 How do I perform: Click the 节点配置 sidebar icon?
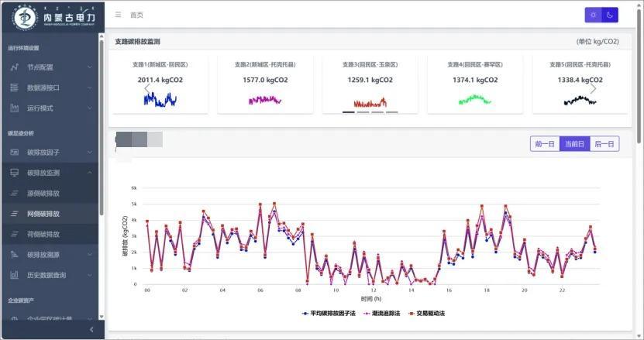point(15,67)
